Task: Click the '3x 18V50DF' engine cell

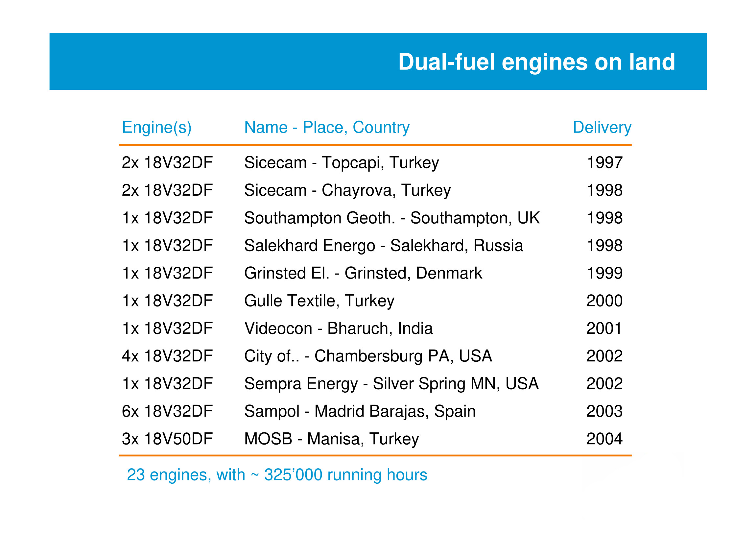Action: coord(167,439)
